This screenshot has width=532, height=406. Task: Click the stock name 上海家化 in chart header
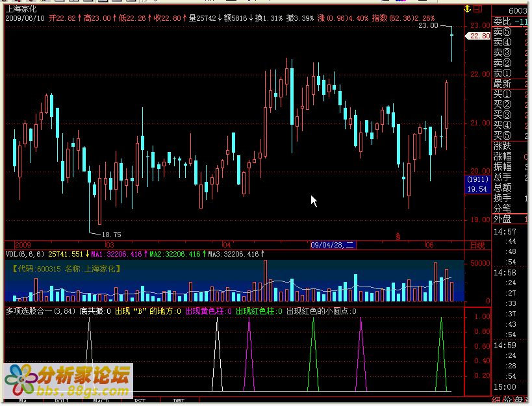pyautogui.click(x=21, y=9)
